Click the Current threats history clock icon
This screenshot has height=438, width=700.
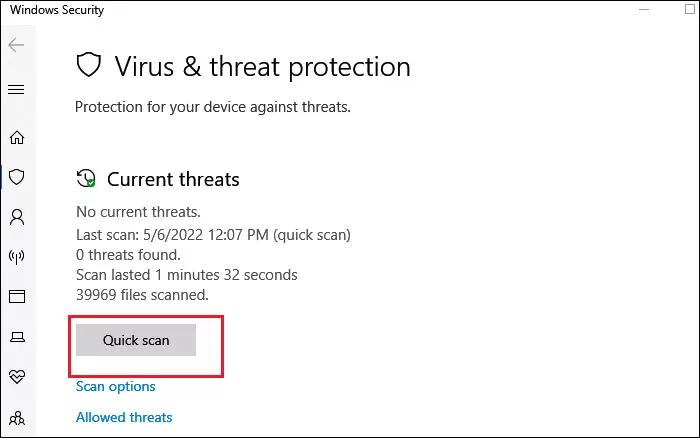[86, 178]
